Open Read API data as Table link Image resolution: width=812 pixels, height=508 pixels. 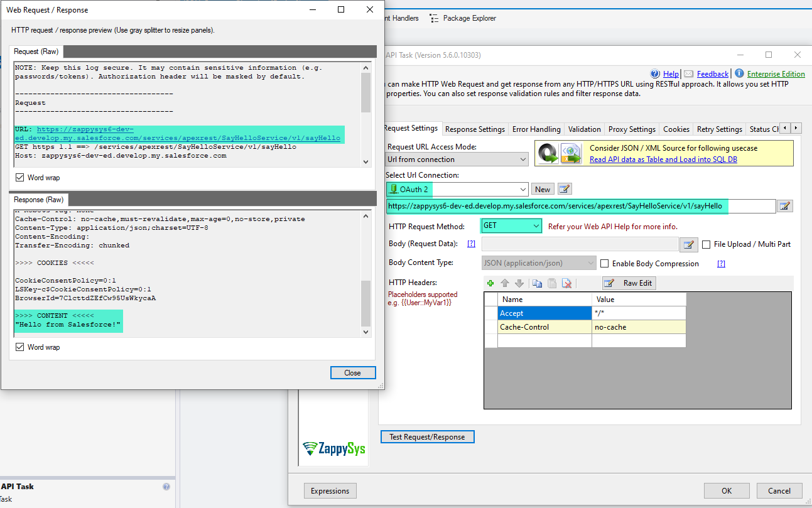tap(663, 159)
